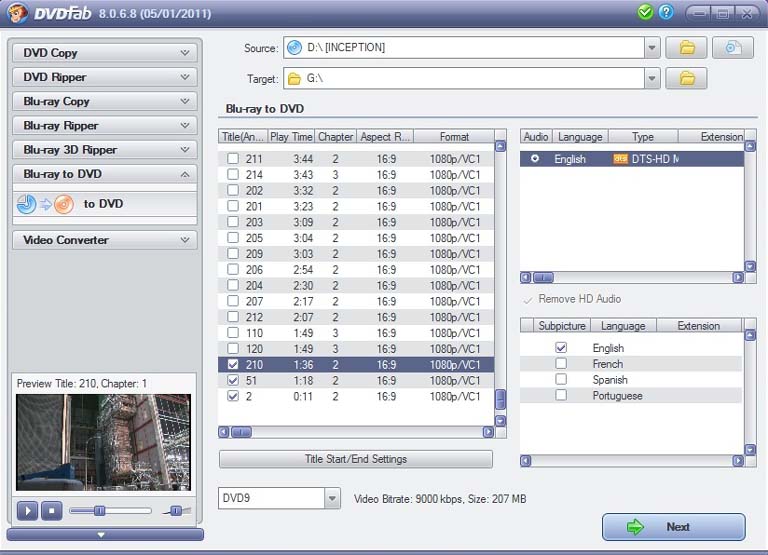
Task: Click the green checkmark update icon
Action: (645, 12)
